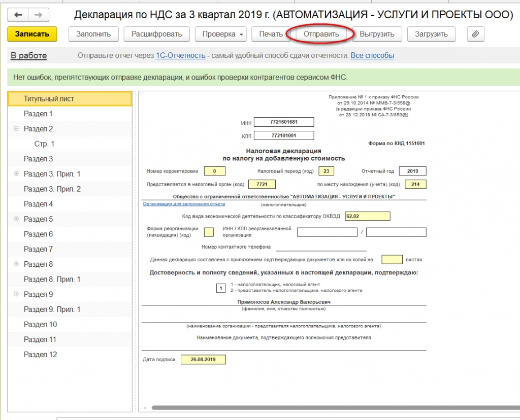Image resolution: width=520 pixels, height=420 pixels.
Task: Click the Форма реорганизации code field
Action: coord(209,232)
